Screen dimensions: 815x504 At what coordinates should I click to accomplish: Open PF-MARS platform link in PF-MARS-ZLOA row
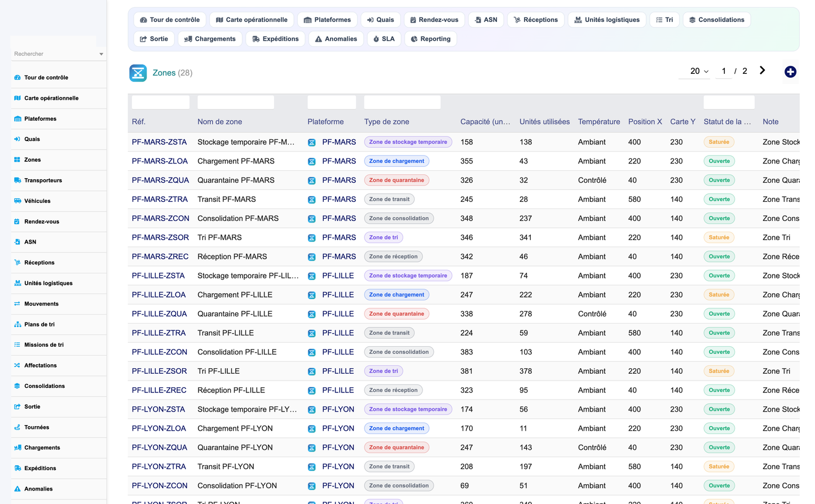point(339,161)
